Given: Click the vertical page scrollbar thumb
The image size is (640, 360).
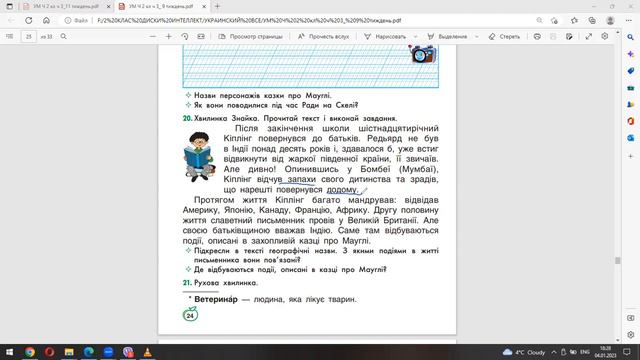Looking at the screenshot, I should 618,260.
